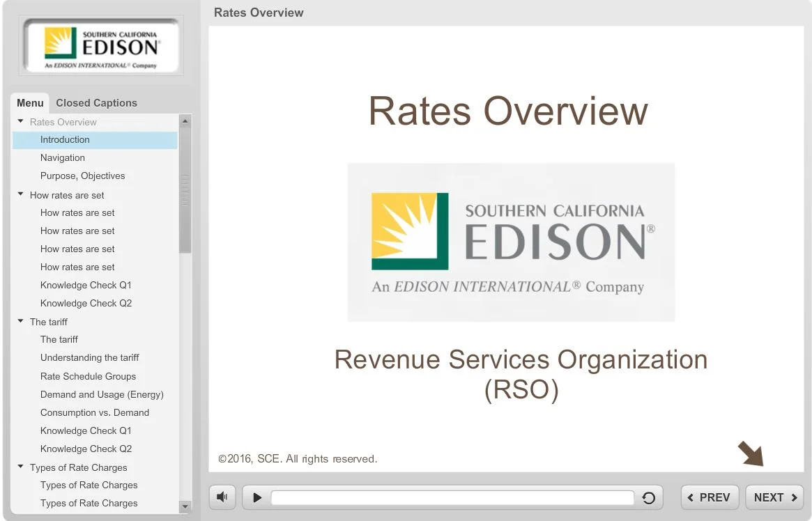Collapse the Rates Overview section arrow

[21, 121]
